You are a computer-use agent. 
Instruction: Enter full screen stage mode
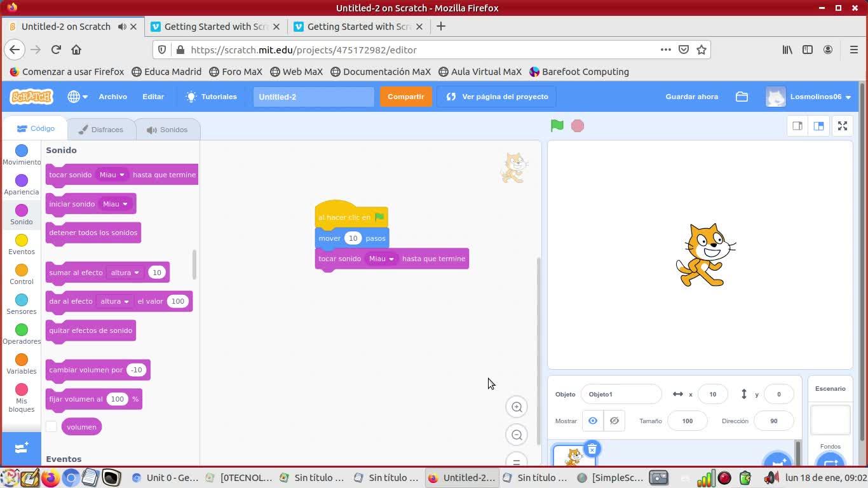point(843,126)
